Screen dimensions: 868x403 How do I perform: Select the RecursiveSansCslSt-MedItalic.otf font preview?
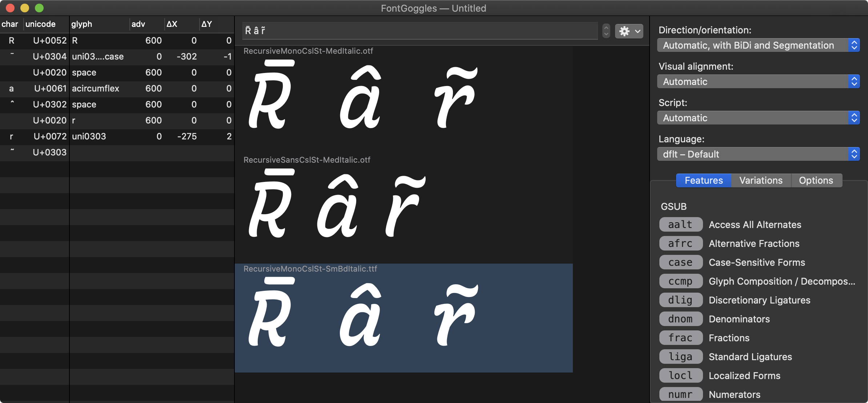(x=403, y=209)
